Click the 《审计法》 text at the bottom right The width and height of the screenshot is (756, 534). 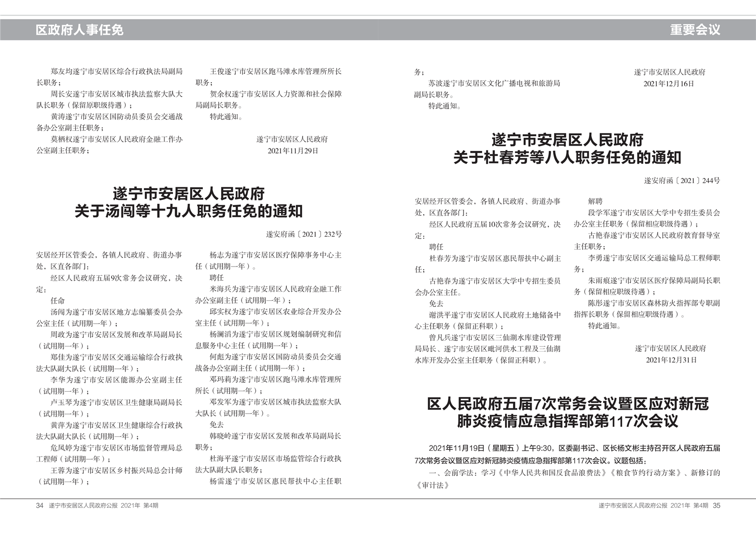pos(433,485)
